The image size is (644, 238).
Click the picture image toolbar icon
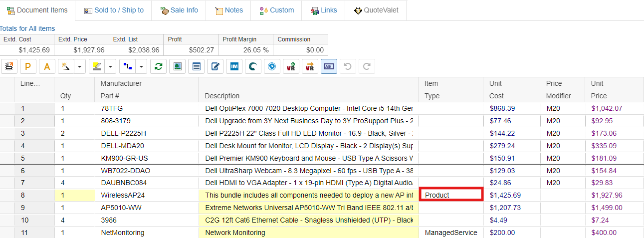pyautogui.click(x=177, y=66)
